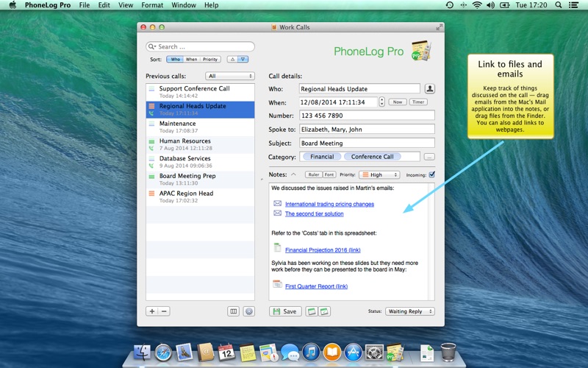Open the Window menu
Image resolution: width=588 pixels, height=368 pixels.
[x=184, y=5]
